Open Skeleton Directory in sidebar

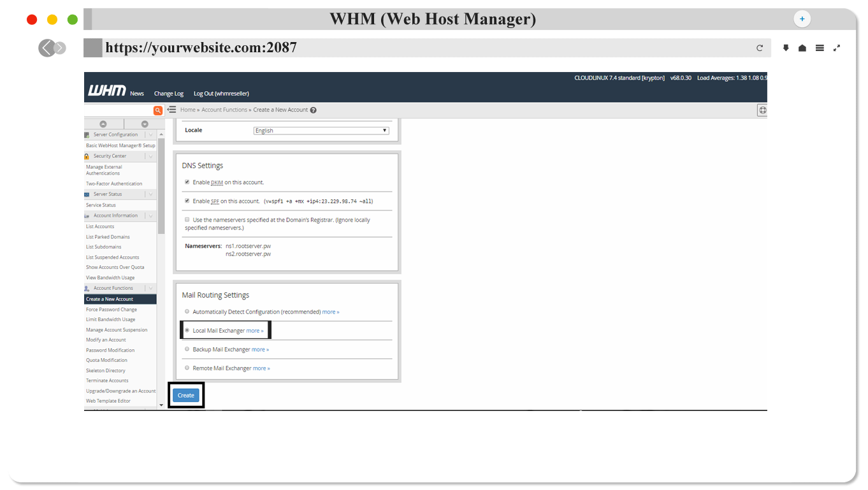106,371
